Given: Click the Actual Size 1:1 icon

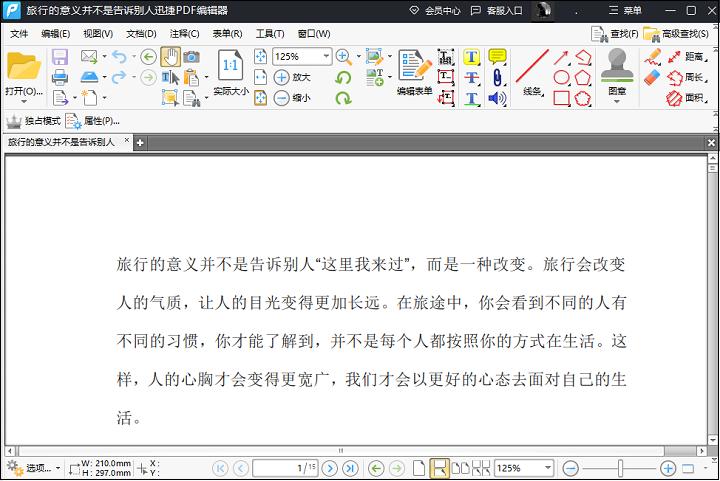Looking at the screenshot, I should point(230,65).
